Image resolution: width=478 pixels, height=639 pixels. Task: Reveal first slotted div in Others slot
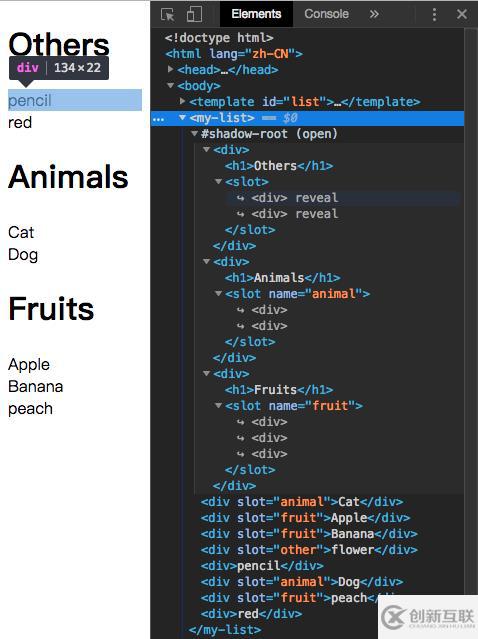(316, 198)
